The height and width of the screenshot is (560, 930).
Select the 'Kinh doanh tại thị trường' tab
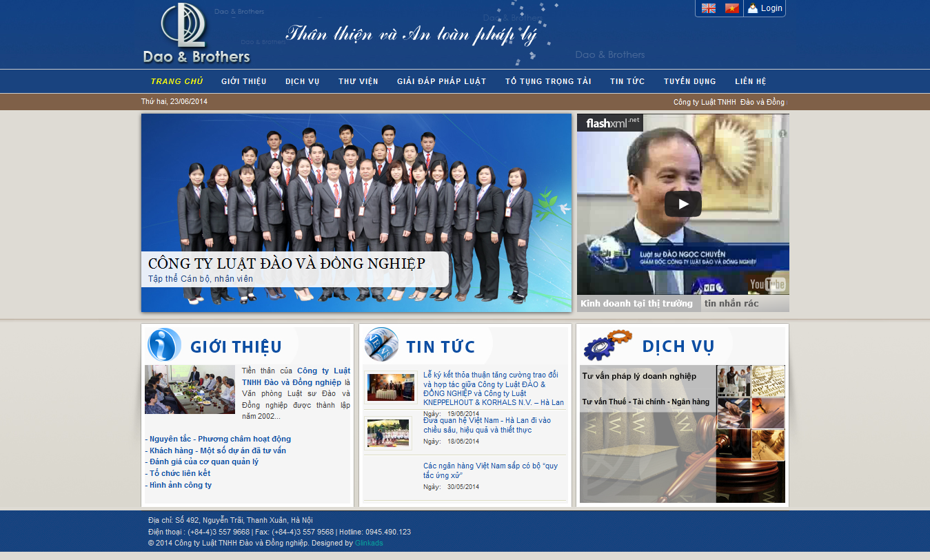[638, 302]
